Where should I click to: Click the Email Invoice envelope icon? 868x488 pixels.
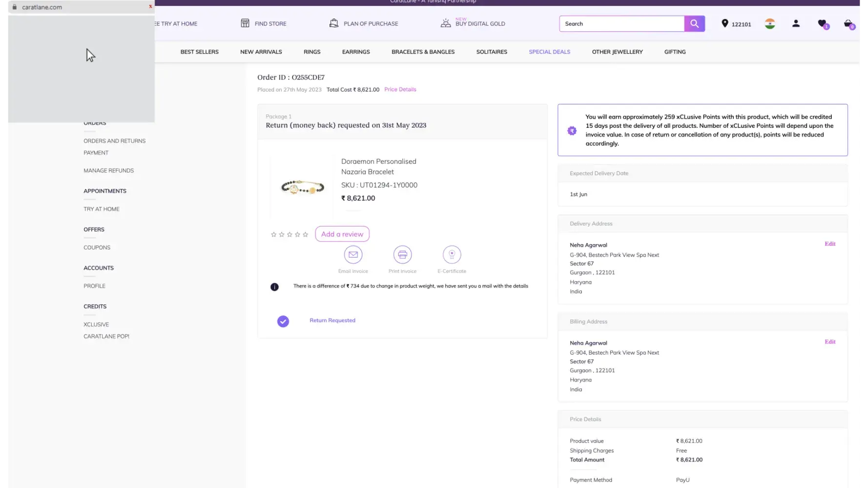pos(353,255)
